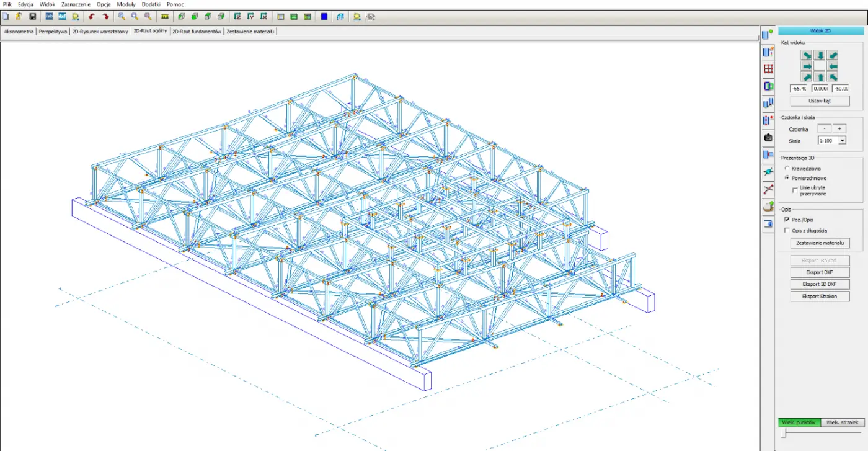Click the Ustaw kąt button
Viewport: 868px width, 451px height.
click(x=820, y=100)
